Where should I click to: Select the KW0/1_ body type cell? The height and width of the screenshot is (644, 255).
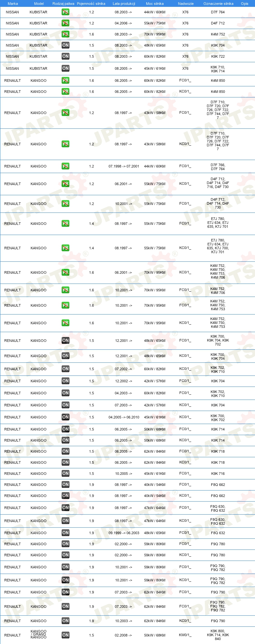(185, 635)
